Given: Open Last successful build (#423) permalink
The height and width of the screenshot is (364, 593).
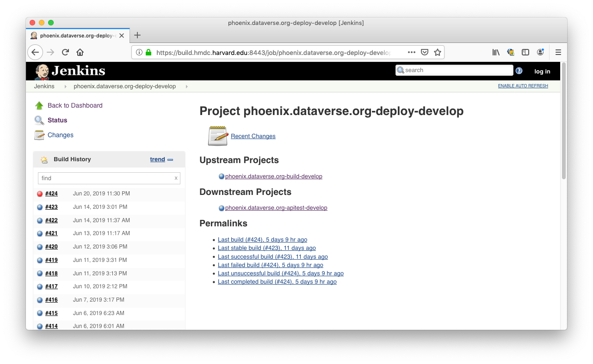Looking at the screenshot, I should pyautogui.click(x=273, y=257).
